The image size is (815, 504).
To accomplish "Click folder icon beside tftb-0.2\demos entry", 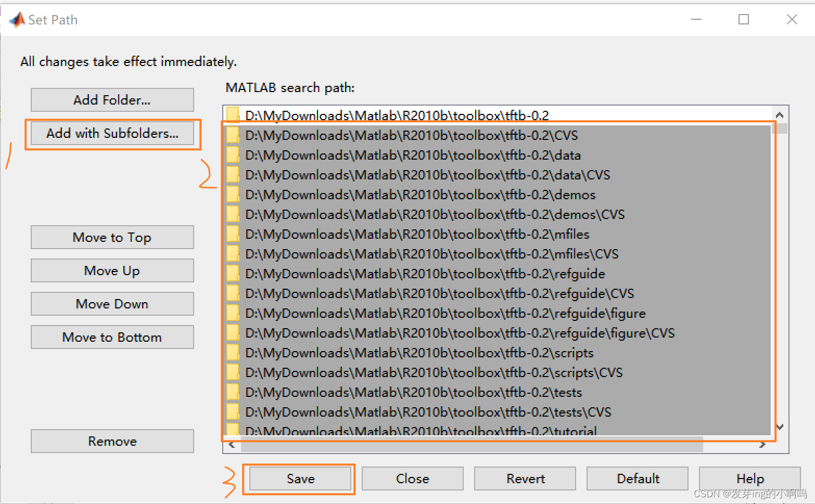I will coord(233,195).
